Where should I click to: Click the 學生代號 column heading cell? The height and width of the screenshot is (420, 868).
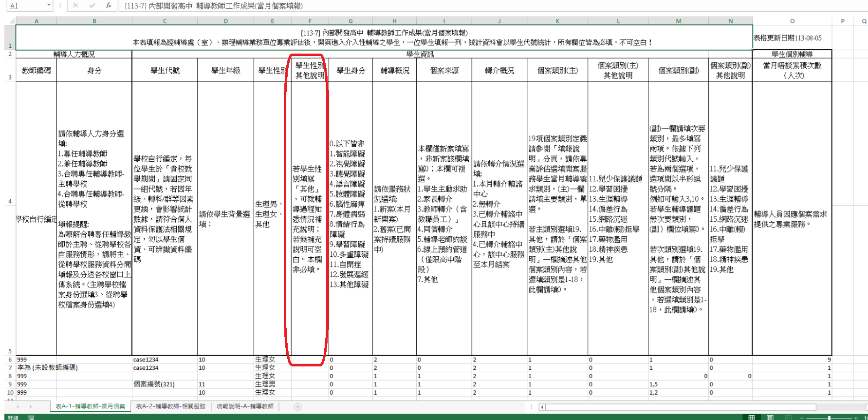165,70
